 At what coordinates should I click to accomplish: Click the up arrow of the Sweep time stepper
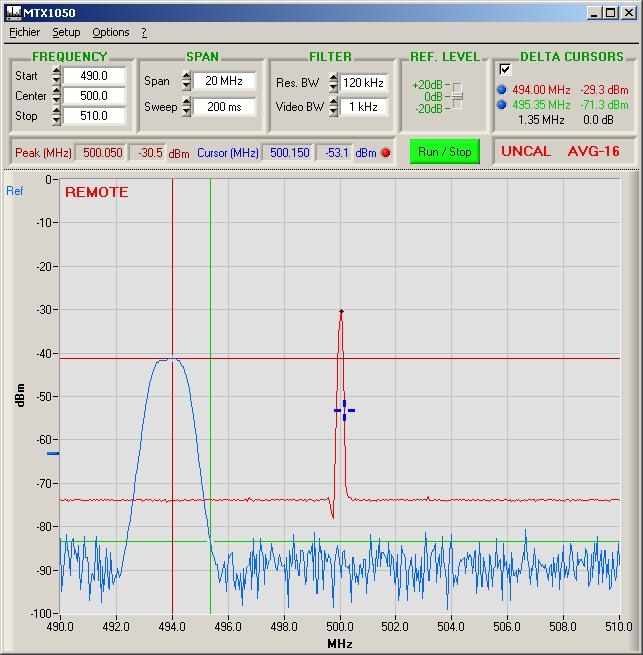tap(187, 102)
